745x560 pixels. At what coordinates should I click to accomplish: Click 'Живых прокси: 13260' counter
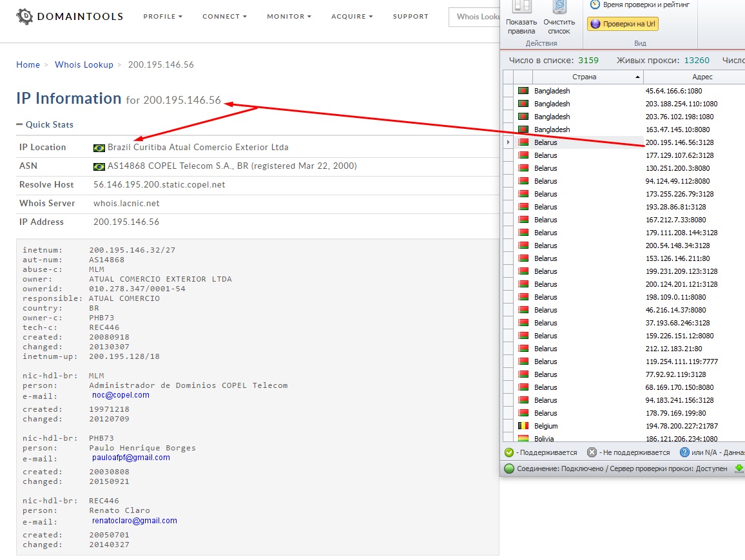(663, 61)
